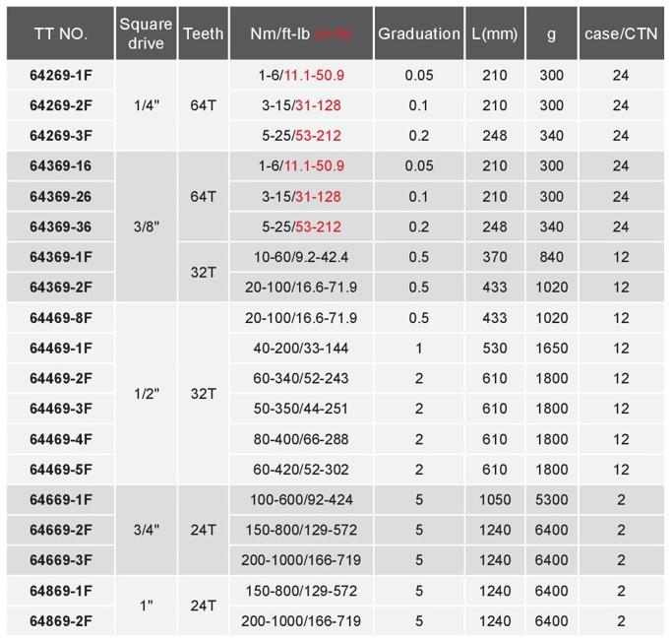Select the 10-60/9.2-42.4 torque range cell
This screenshot has width=672, height=640.
click(x=301, y=257)
